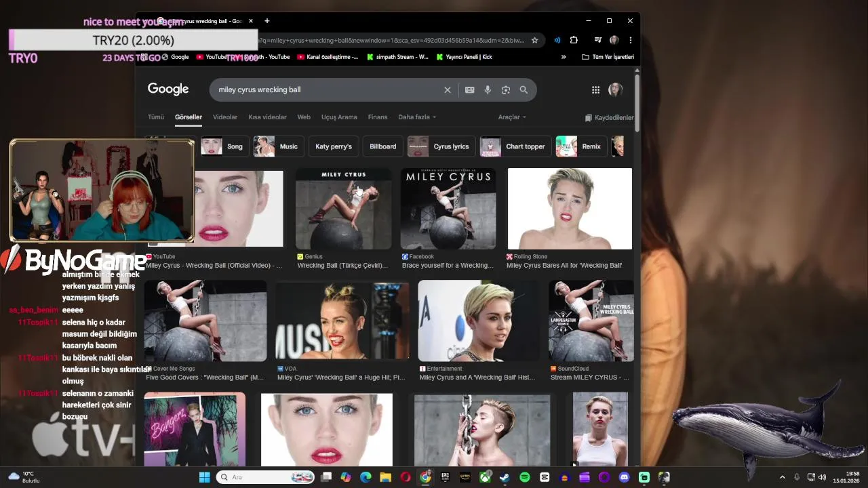
Task: Show hidden system tray icons
Action: [782, 477]
